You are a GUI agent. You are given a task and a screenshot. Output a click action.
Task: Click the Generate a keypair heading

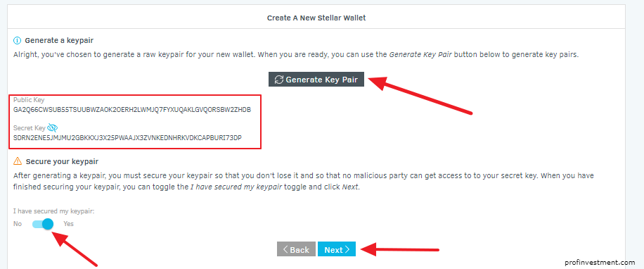click(x=59, y=40)
